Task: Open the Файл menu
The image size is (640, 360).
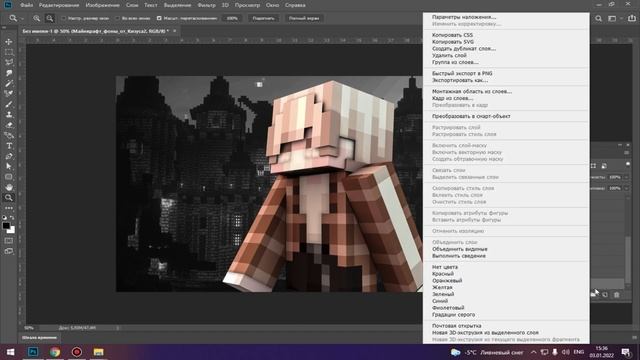Action: [27, 5]
